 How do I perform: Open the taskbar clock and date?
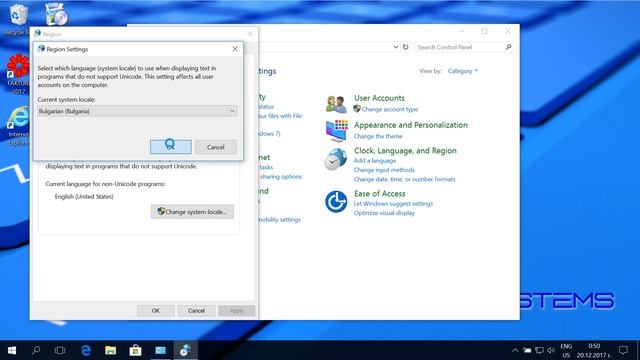(594, 350)
